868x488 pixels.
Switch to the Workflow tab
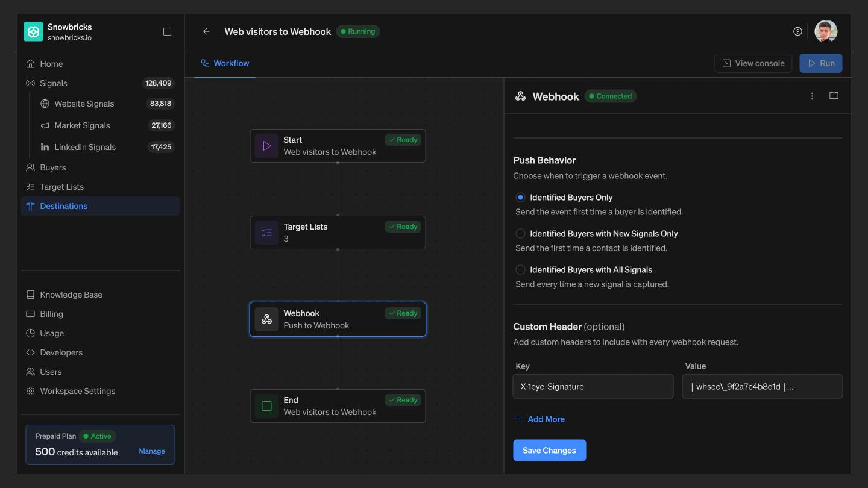point(225,63)
